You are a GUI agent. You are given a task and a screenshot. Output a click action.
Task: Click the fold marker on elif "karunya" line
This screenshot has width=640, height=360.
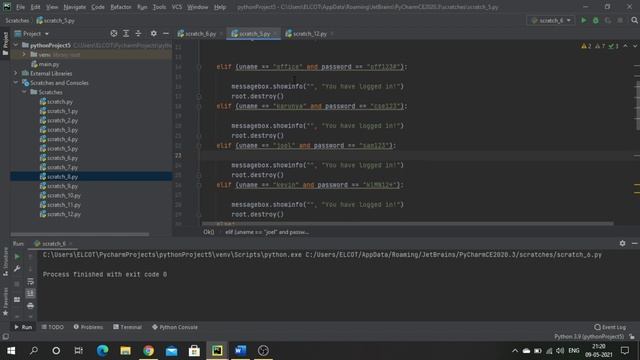tap(199, 106)
